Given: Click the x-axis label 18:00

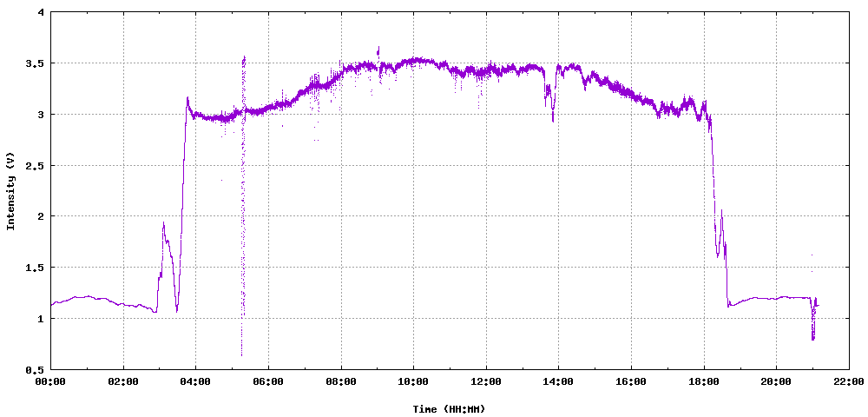Looking at the screenshot, I should (x=704, y=381).
